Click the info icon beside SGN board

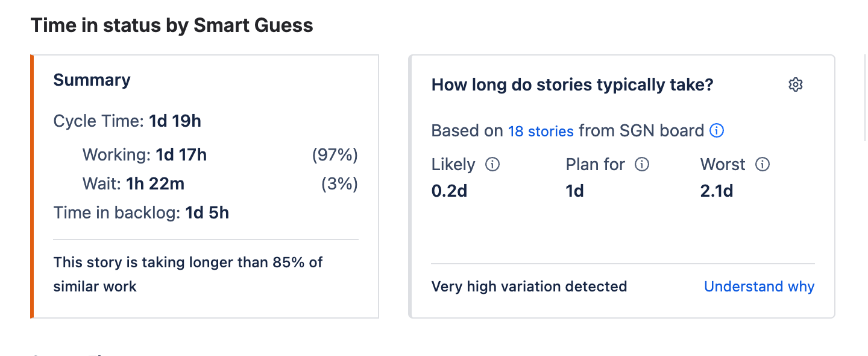[717, 130]
